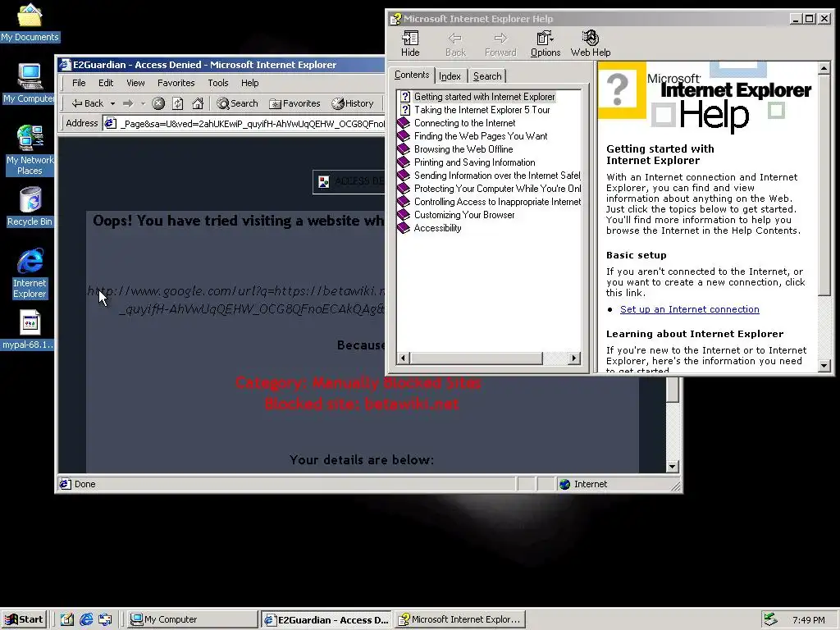Open the History pane in IE
The image size is (840, 630).
[x=353, y=103]
